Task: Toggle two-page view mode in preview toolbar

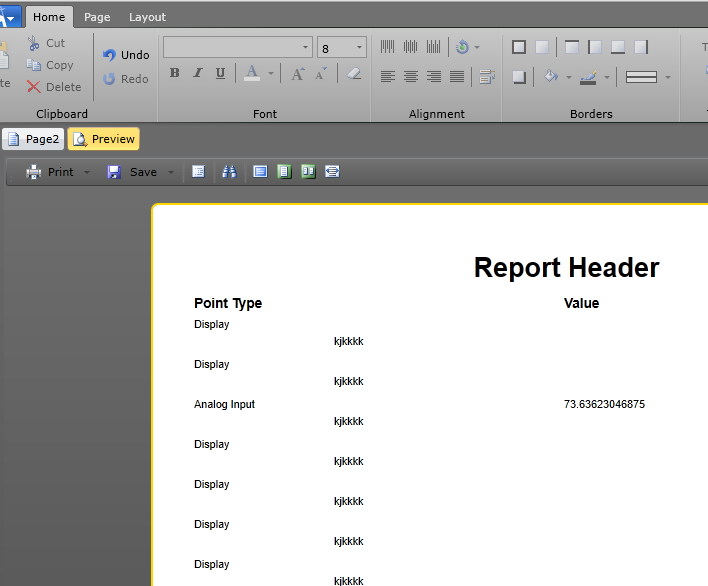Action: [308, 172]
